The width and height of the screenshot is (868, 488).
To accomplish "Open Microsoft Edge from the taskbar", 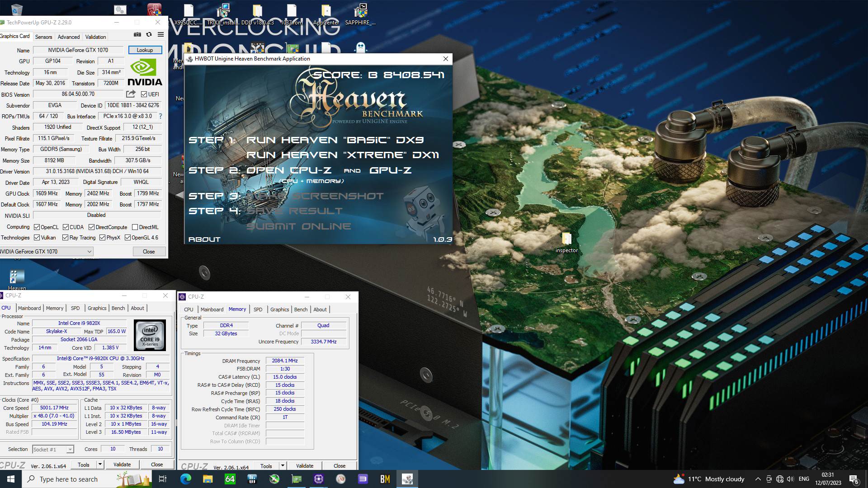I will (186, 479).
